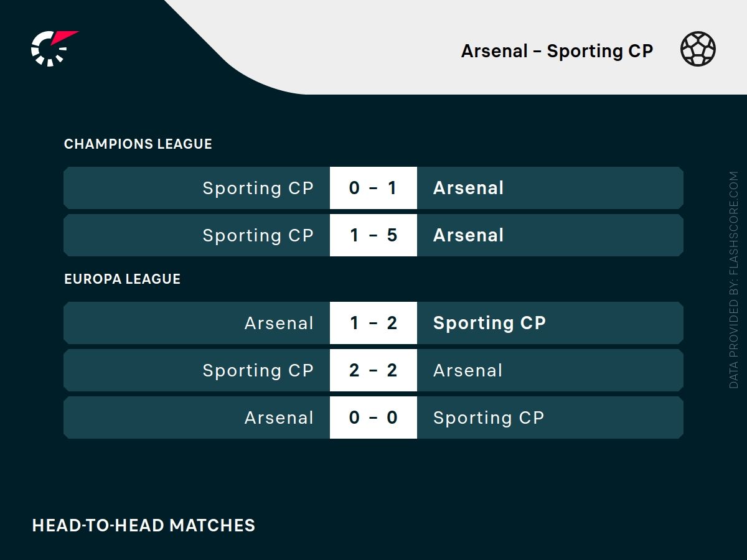Viewport: 747px width, 560px height.
Task: Click the Data provided by Flashscore.com text
Action: coord(734,280)
